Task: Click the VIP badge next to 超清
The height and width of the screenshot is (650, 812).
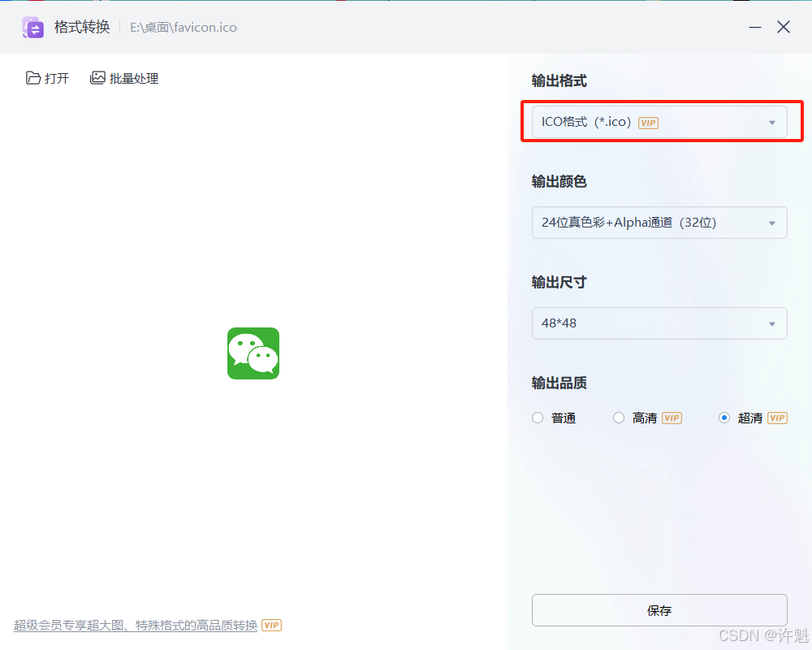Action: point(777,418)
